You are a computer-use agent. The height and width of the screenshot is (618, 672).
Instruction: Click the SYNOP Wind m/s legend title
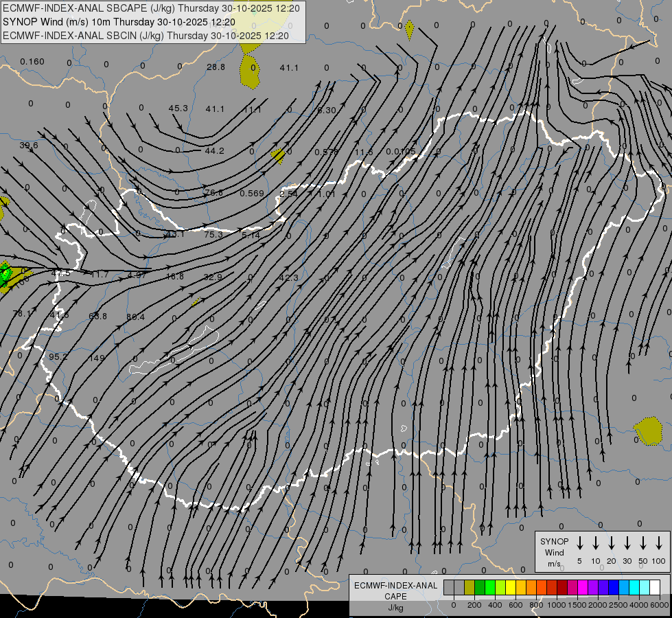[x=554, y=552]
